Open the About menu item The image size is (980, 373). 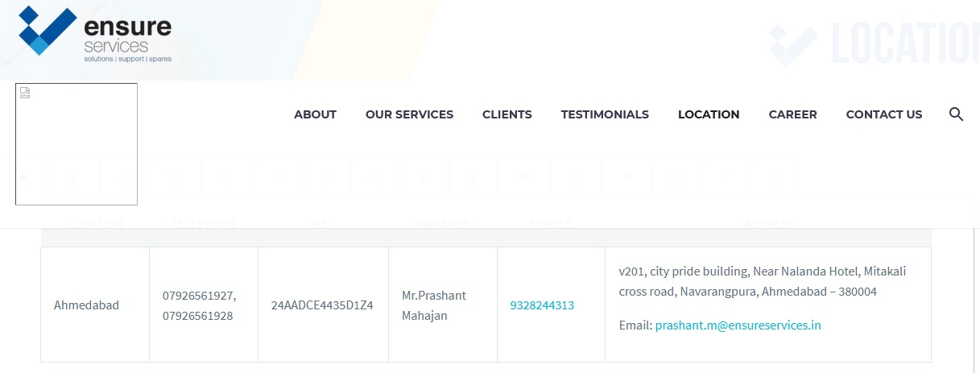click(x=315, y=114)
